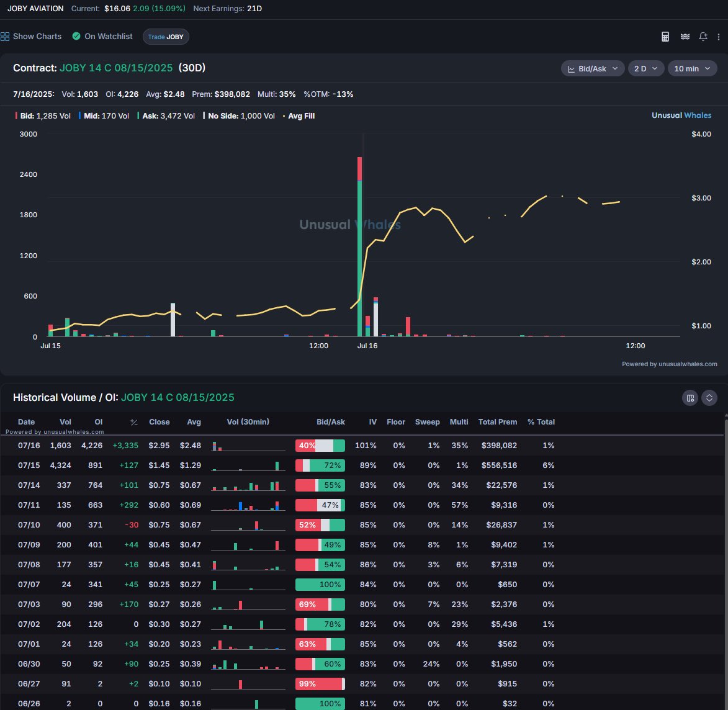Sort table by OI column
This screenshot has height=710, width=728.
click(x=99, y=421)
